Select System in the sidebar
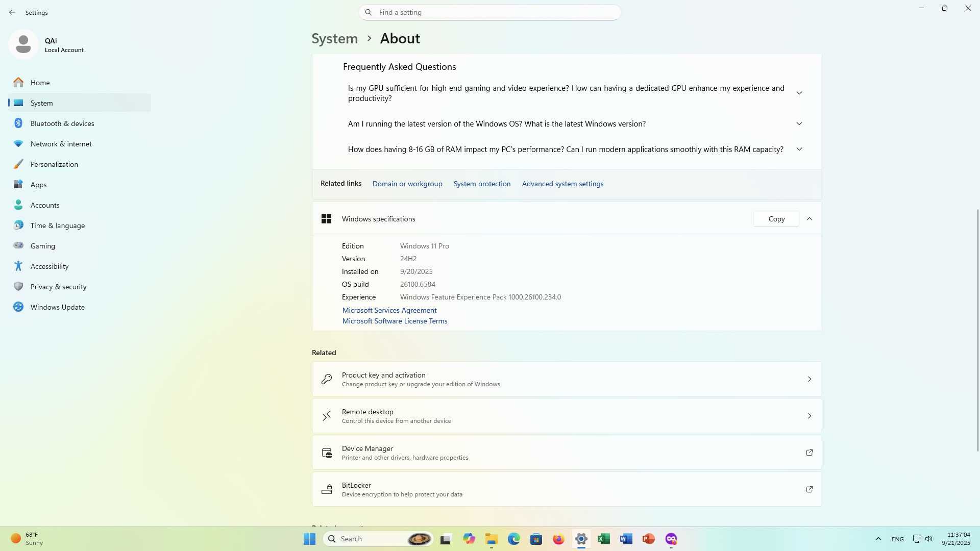Viewport: 980px width, 551px height. 80,103
